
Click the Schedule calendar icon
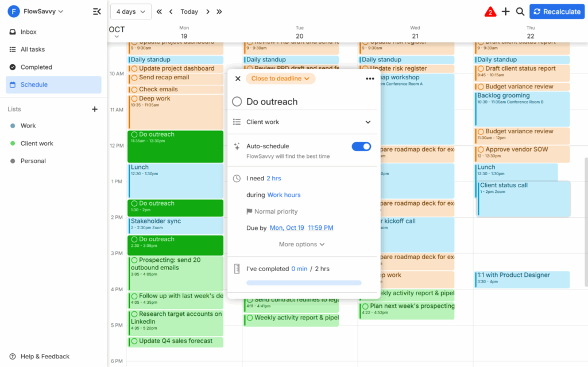point(13,85)
